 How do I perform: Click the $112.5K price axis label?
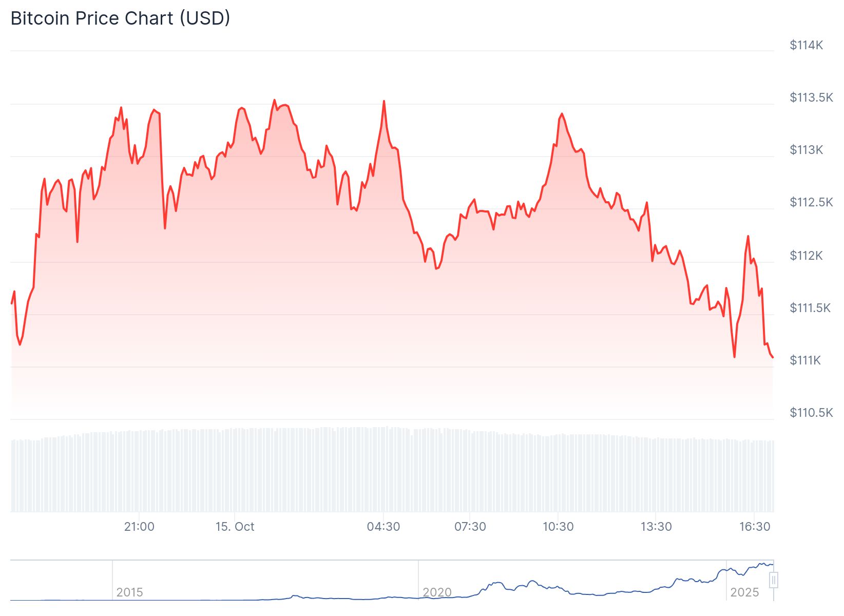[x=811, y=202]
